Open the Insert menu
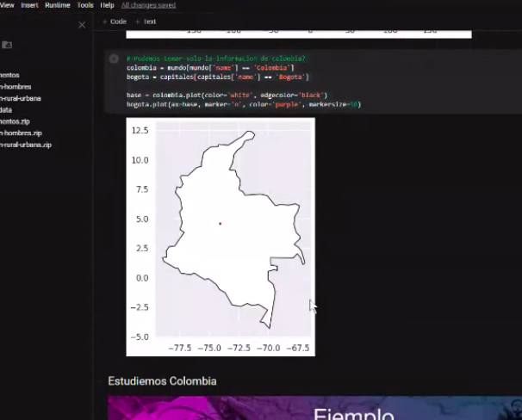Image resolution: width=522 pixels, height=420 pixels. pos(29,5)
